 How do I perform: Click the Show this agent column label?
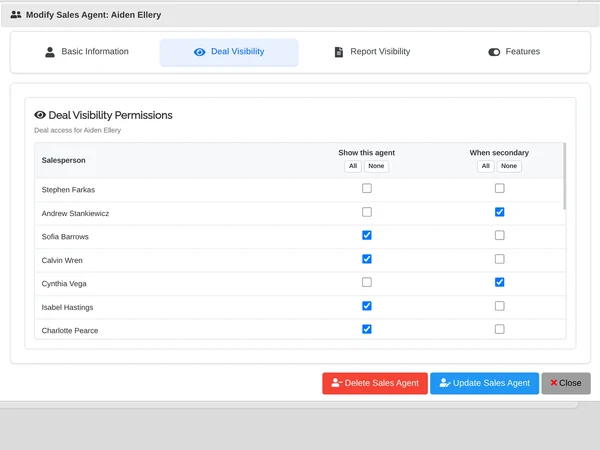pyautogui.click(x=367, y=153)
